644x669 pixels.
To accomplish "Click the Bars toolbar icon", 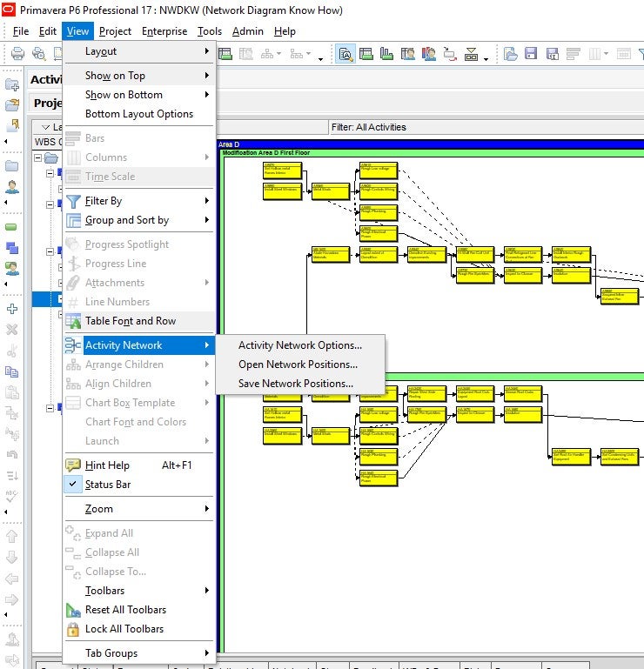I will pyautogui.click(x=574, y=54).
